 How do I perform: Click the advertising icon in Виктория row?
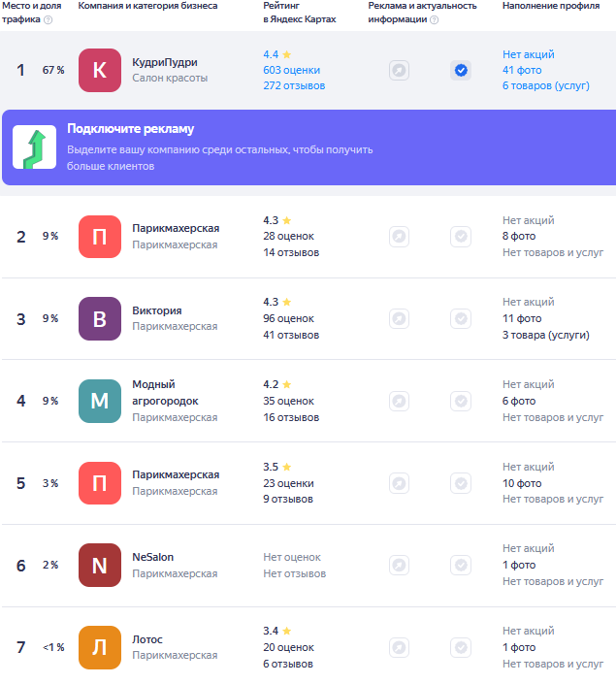click(399, 318)
